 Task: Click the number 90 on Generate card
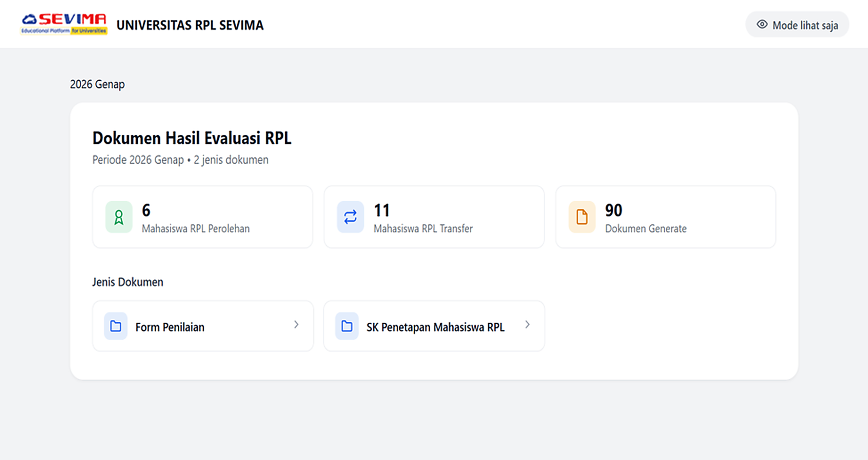click(614, 210)
